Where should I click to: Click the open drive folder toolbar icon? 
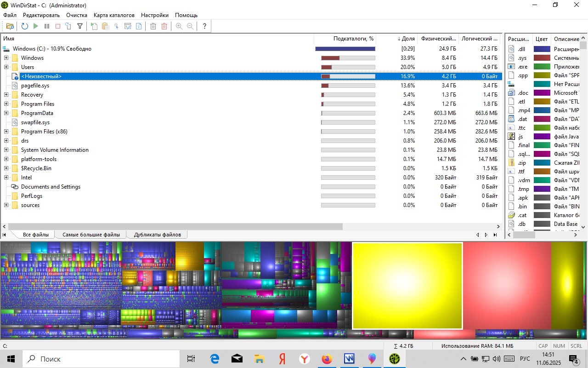coord(10,27)
